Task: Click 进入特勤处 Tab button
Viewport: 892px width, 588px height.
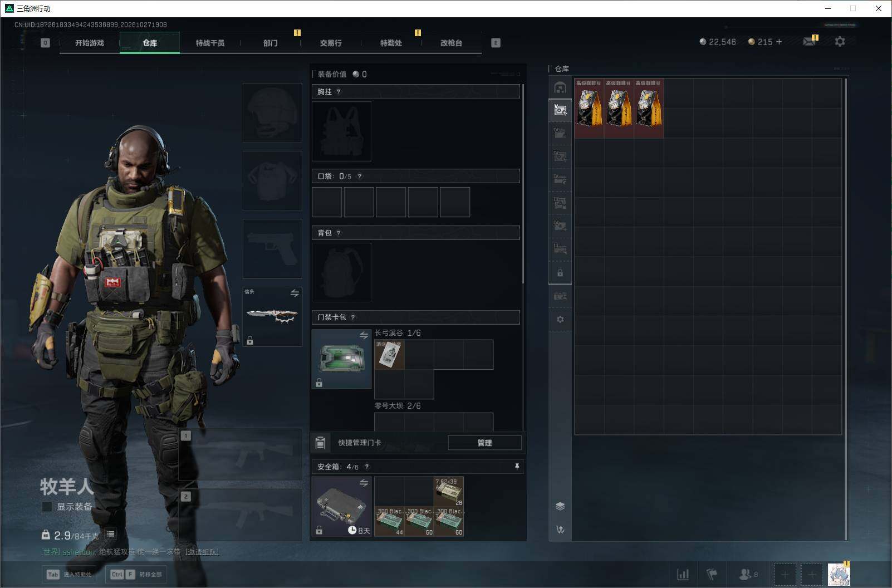Action: [x=69, y=574]
